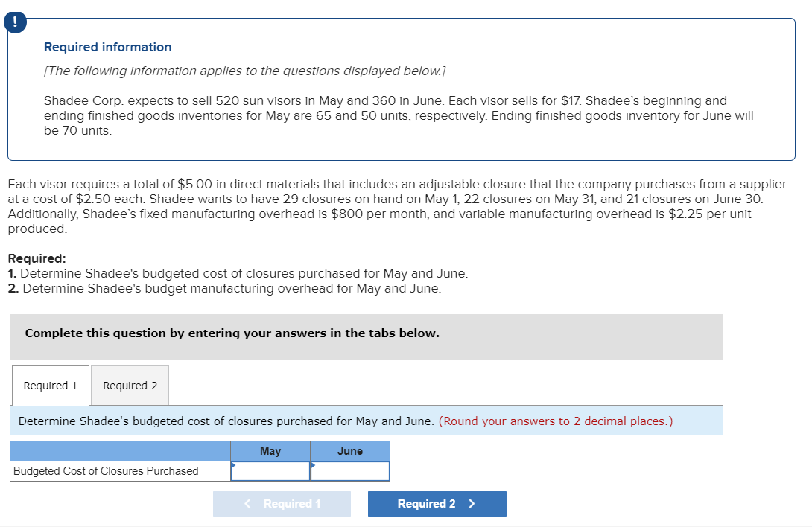Click the Required information heading

[108, 47]
